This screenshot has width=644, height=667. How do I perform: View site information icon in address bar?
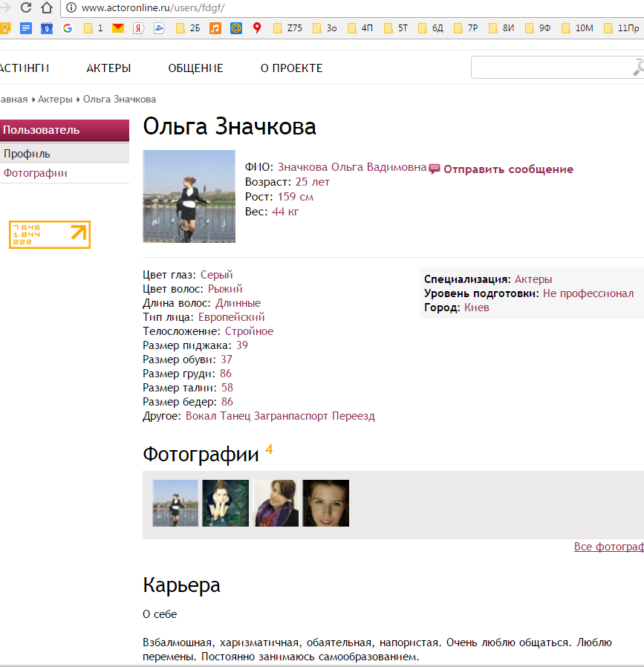click(x=71, y=7)
